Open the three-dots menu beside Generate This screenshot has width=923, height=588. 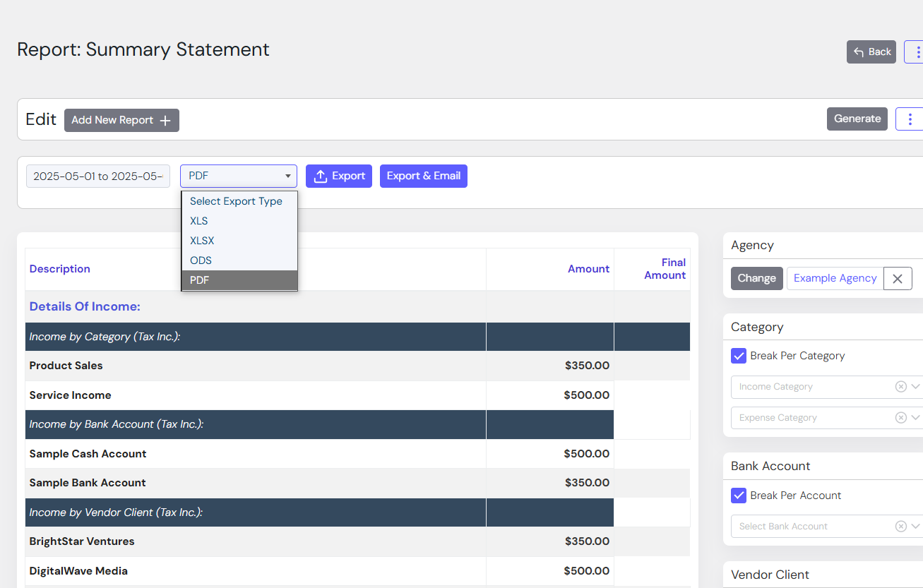click(x=910, y=119)
